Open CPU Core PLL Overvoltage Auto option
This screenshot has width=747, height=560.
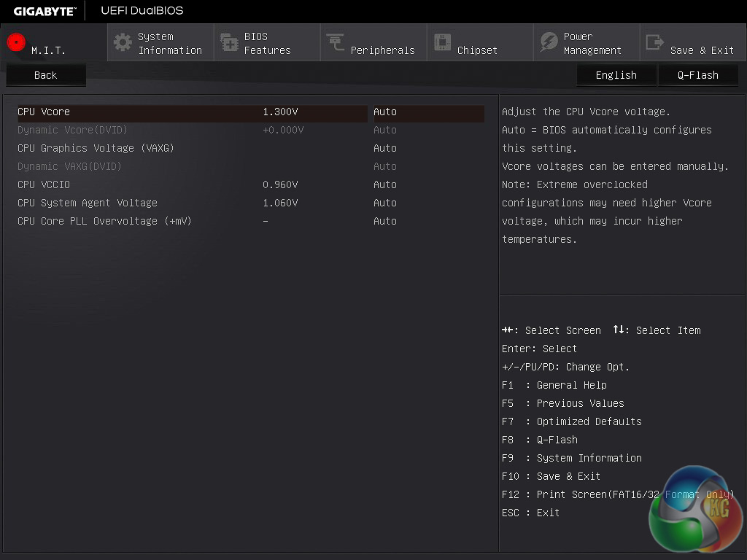coord(385,221)
